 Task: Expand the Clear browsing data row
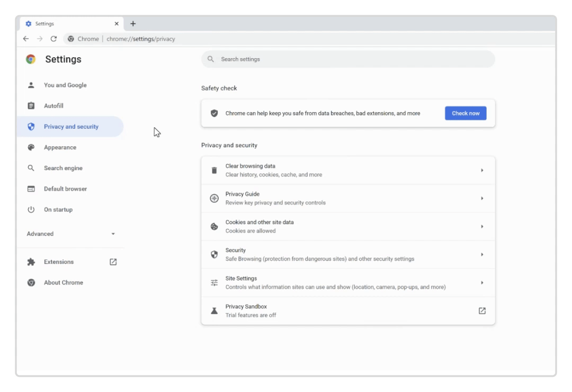(482, 170)
